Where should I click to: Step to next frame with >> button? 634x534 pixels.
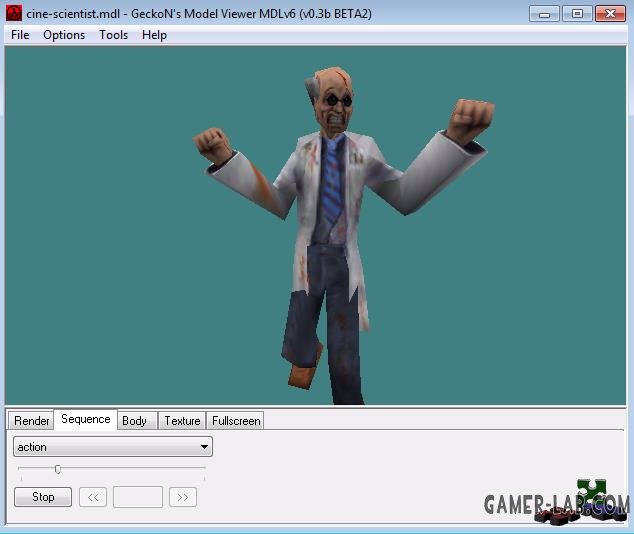coord(183,497)
